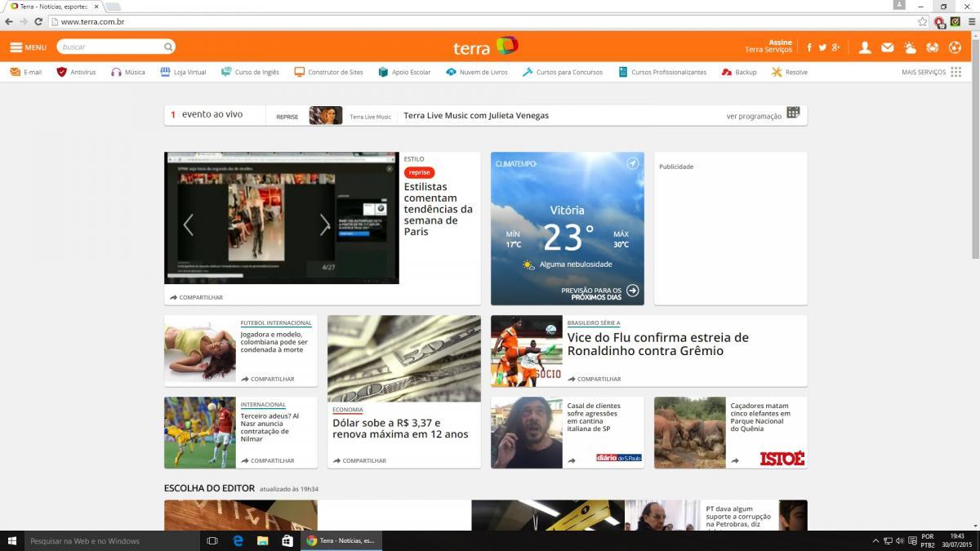
Task: Open the mail envelope icon in header
Action: pyautogui.click(x=888, y=47)
